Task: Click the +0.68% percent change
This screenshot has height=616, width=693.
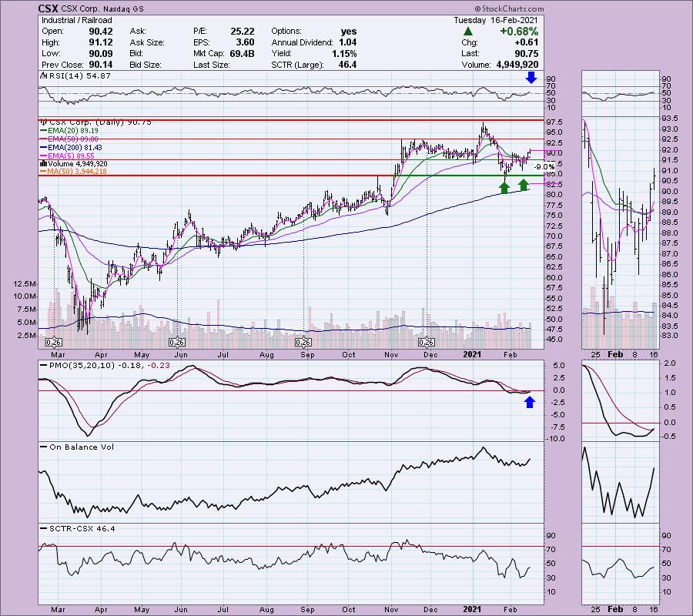Action: click(519, 32)
